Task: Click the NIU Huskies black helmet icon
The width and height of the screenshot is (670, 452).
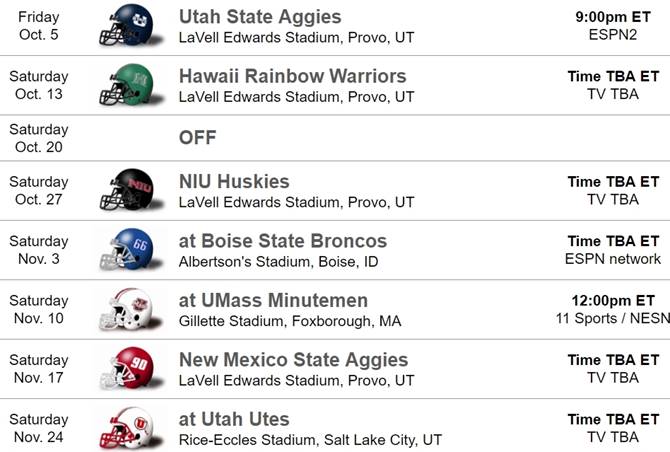Action: pos(125,190)
